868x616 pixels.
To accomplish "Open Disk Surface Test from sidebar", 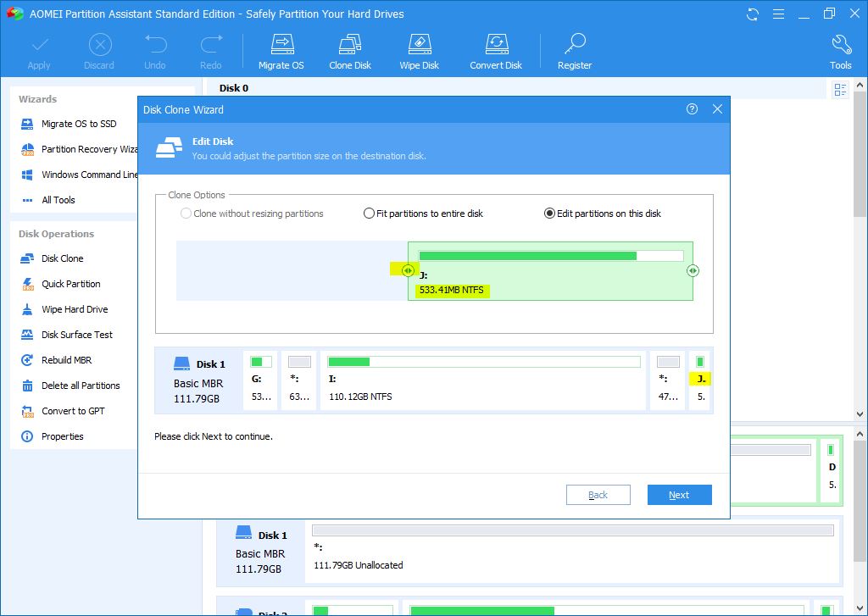I will point(76,335).
